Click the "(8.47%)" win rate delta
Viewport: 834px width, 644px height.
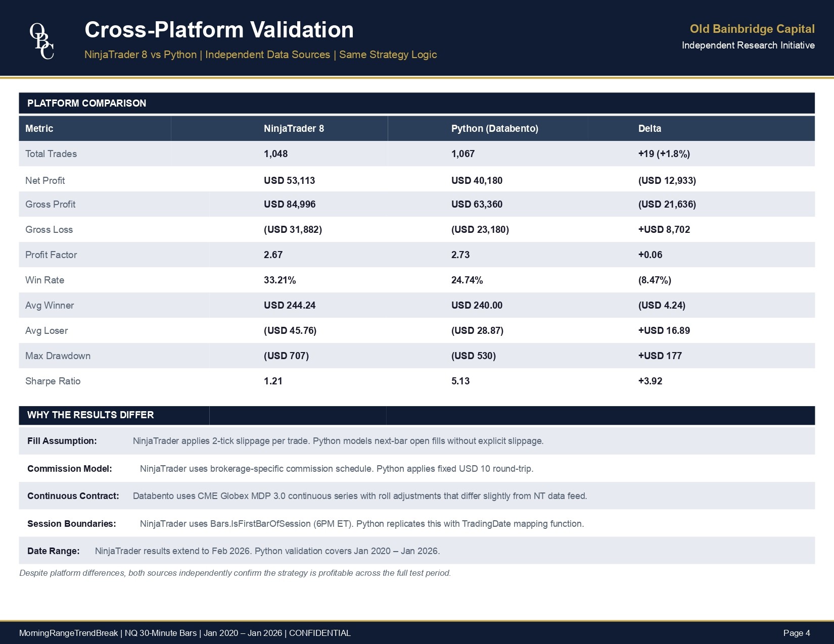tap(655, 280)
